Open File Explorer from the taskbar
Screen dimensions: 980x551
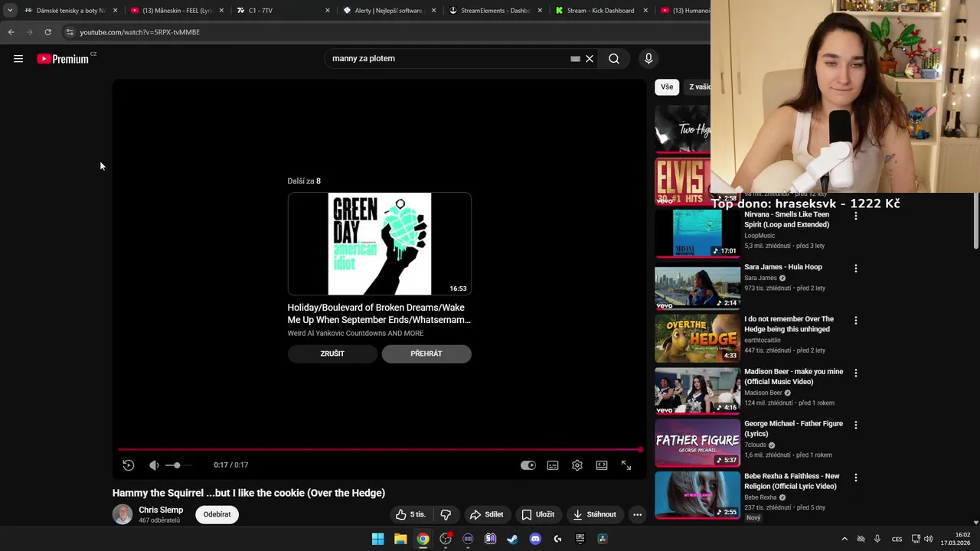click(x=400, y=539)
